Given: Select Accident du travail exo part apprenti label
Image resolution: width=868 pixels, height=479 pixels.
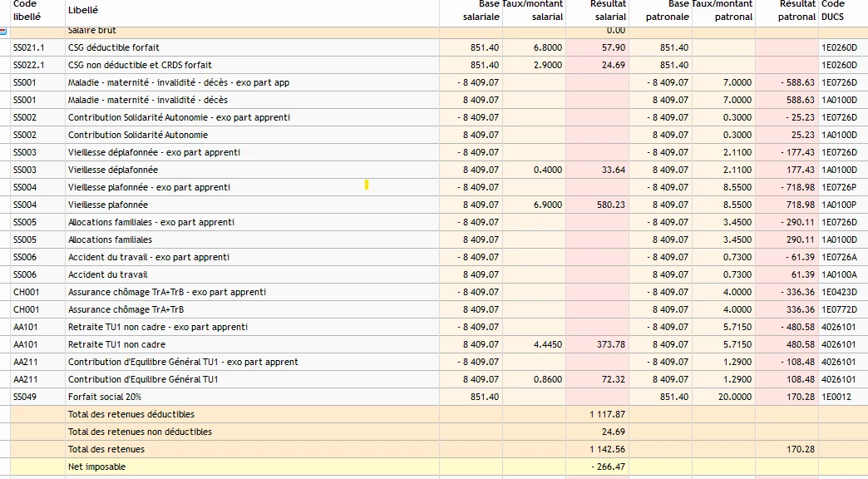Looking at the screenshot, I should 148,257.
